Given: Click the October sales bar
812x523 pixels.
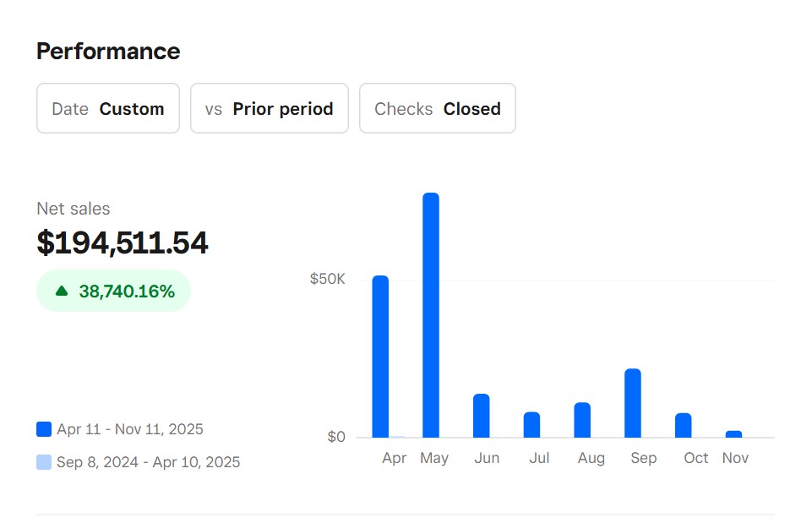Looking at the screenshot, I should coord(684,425).
